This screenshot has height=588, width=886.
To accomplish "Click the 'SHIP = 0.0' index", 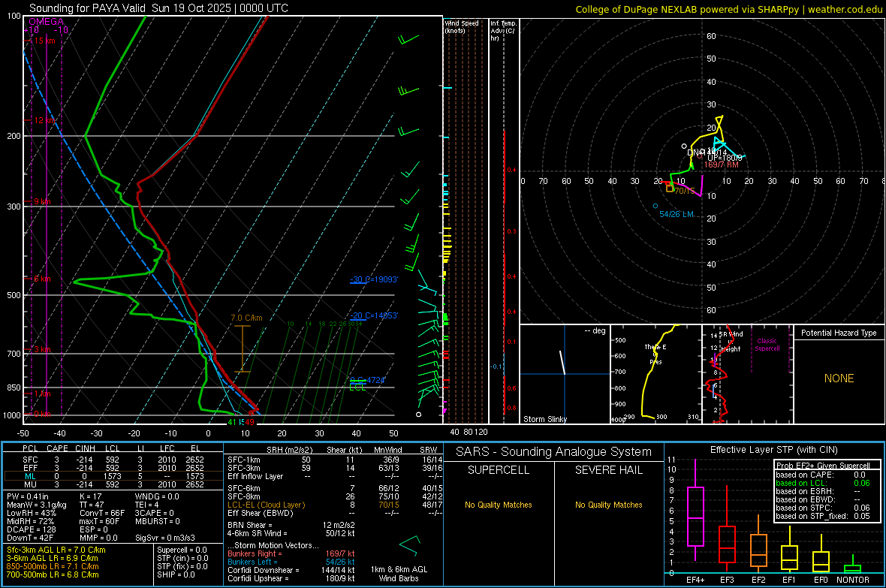I will (176, 574).
